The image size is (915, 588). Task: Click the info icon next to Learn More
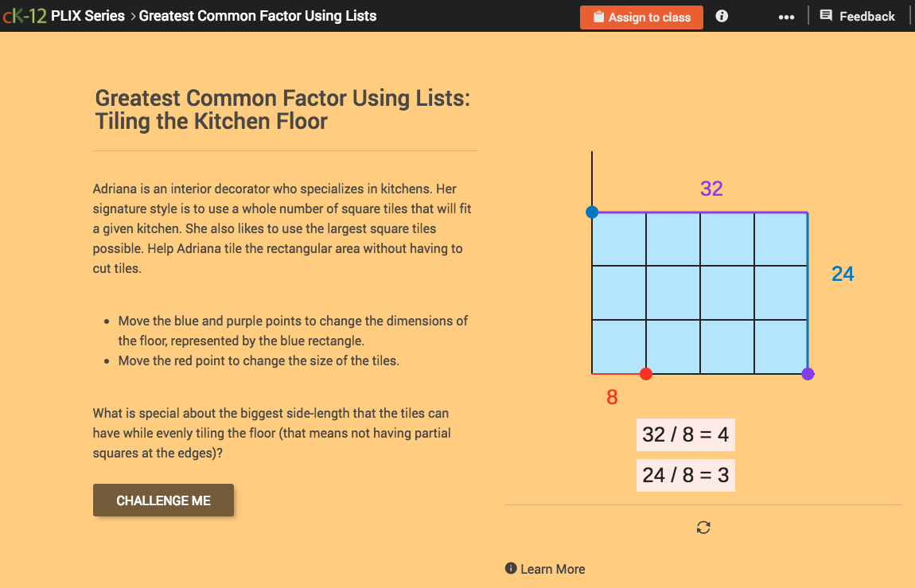tap(510, 569)
